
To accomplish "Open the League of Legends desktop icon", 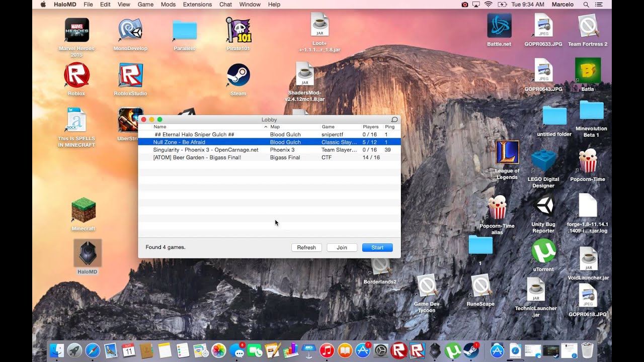I will (x=507, y=152).
